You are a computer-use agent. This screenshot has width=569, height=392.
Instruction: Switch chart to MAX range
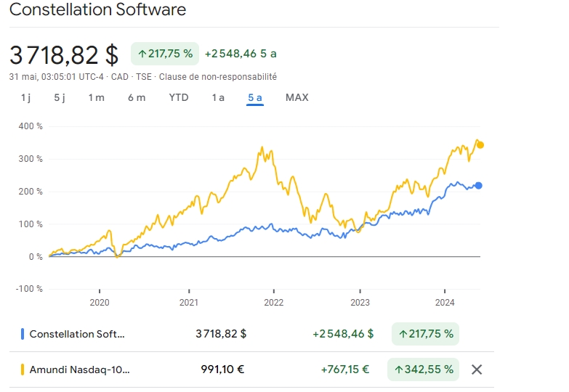click(296, 97)
